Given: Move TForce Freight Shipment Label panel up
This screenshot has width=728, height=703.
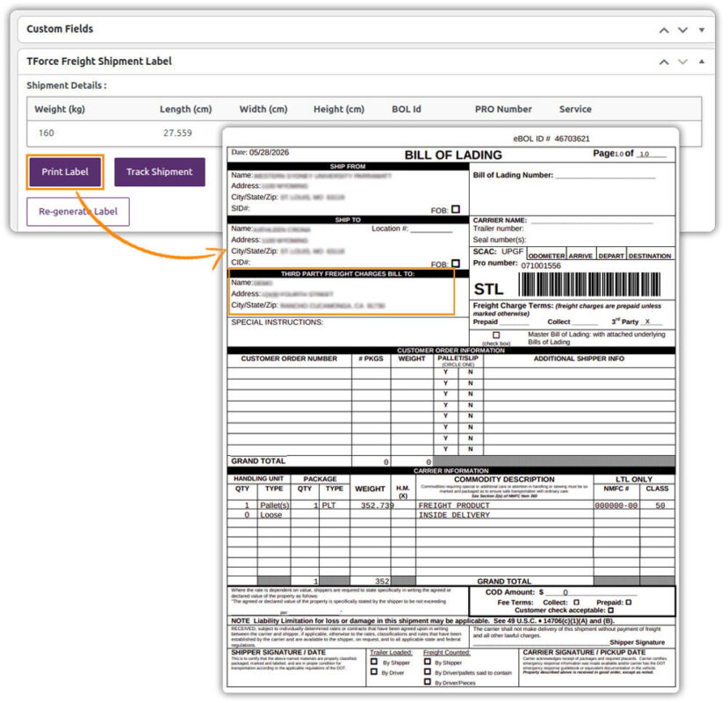Looking at the screenshot, I should click(x=664, y=62).
